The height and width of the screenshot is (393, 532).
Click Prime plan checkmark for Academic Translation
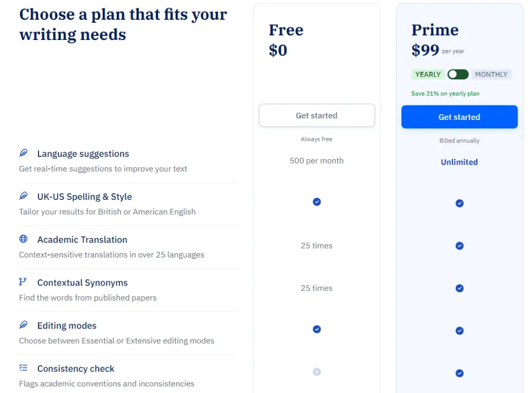(x=459, y=246)
